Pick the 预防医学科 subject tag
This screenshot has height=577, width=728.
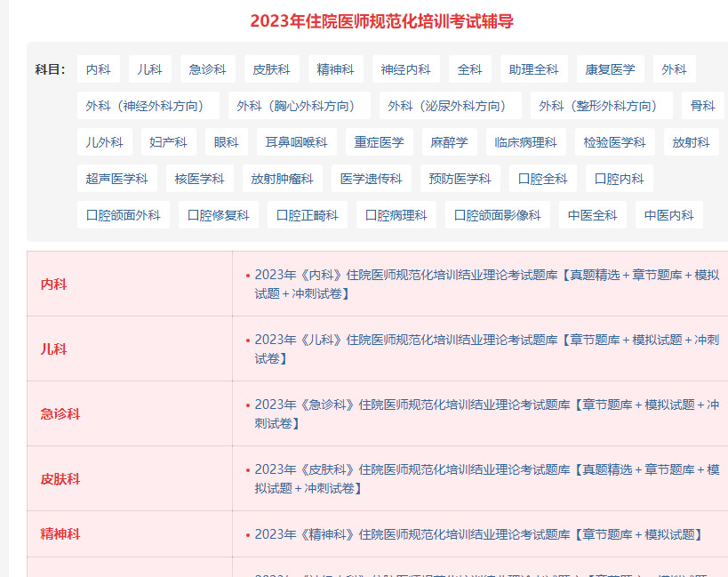pyautogui.click(x=460, y=179)
